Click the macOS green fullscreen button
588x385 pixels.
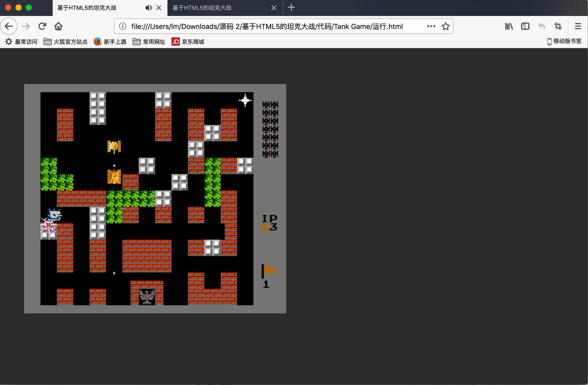[x=29, y=7]
